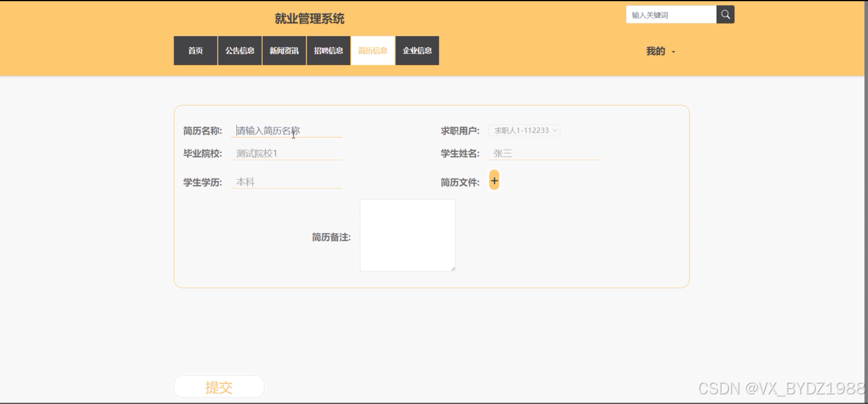
Task: Click the 简历备注 label
Action: tap(332, 237)
